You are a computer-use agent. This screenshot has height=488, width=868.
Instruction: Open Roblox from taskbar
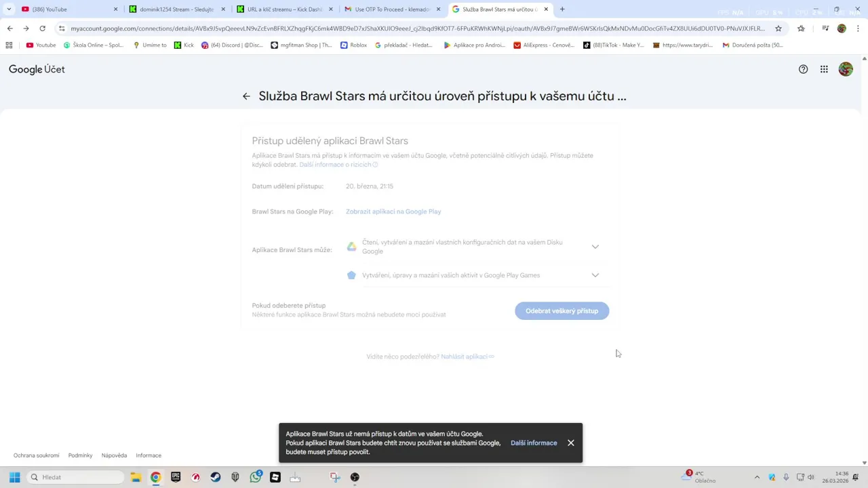pos(275,477)
